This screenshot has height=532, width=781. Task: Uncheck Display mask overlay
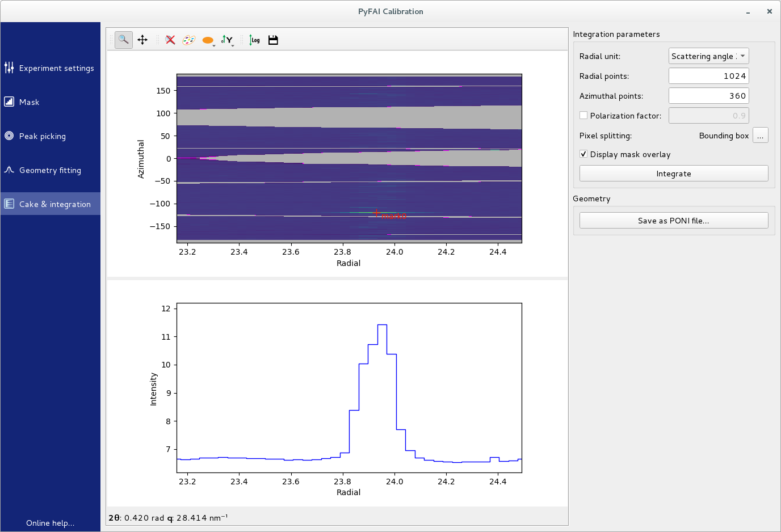pyautogui.click(x=583, y=154)
